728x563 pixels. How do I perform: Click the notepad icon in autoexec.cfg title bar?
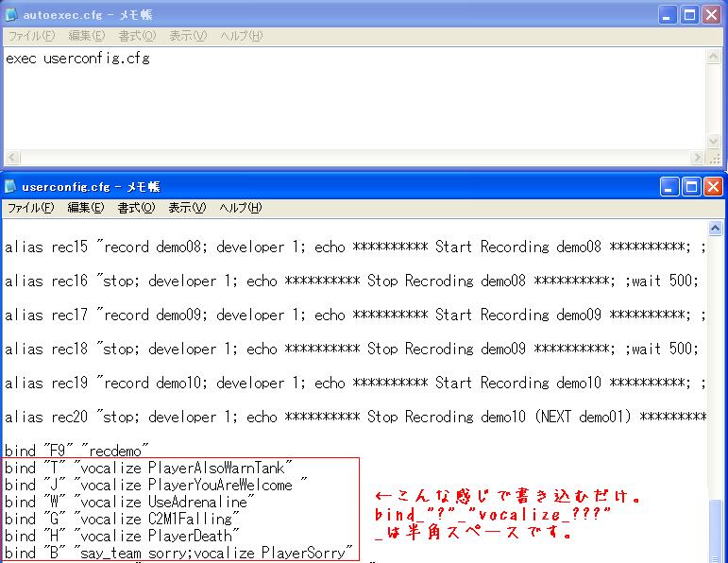11,14
